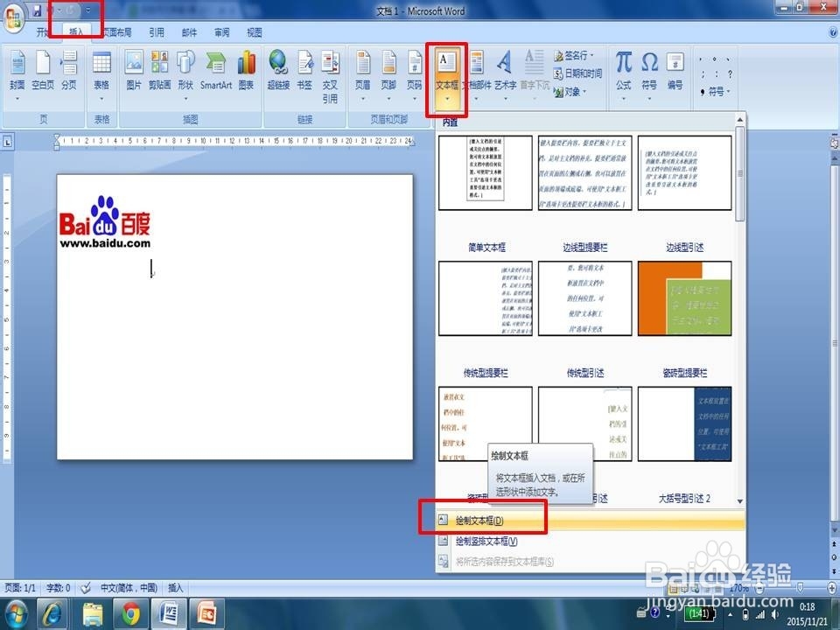
Task: Switch to View (视图) tab
Action: click(255, 32)
